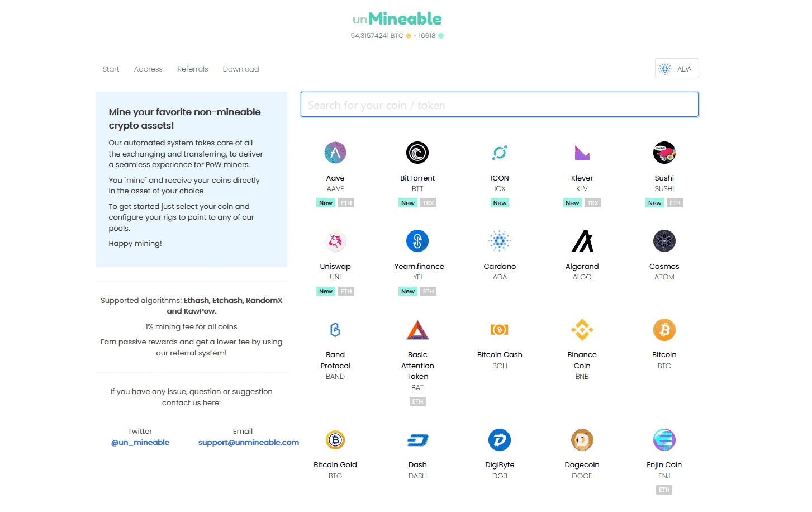Open the Start menu item
The image size is (812, 512).
111,69
